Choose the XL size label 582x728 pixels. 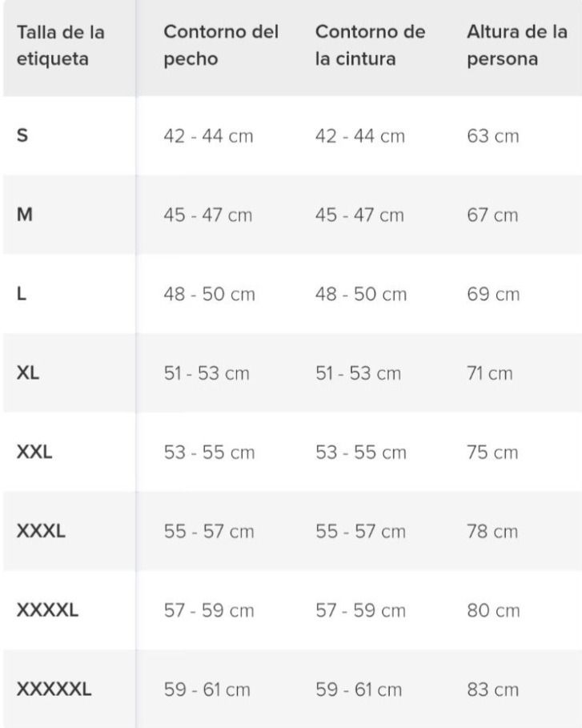point(28,374)
